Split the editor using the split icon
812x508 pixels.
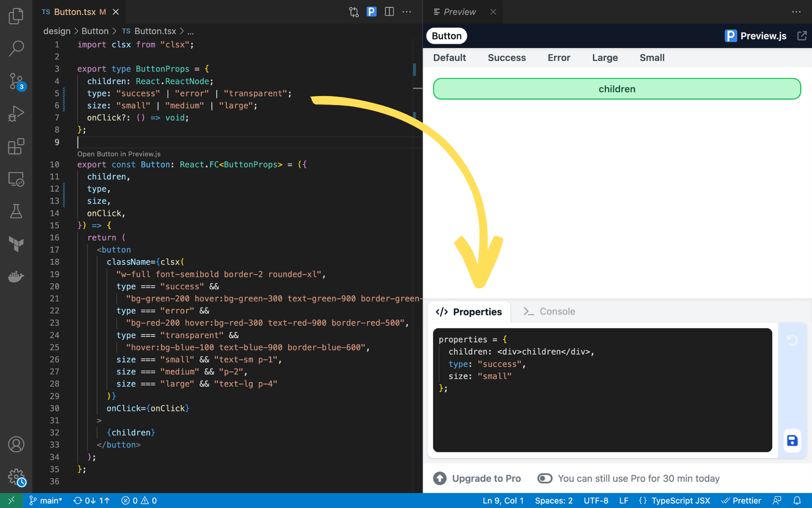point(389,11)
